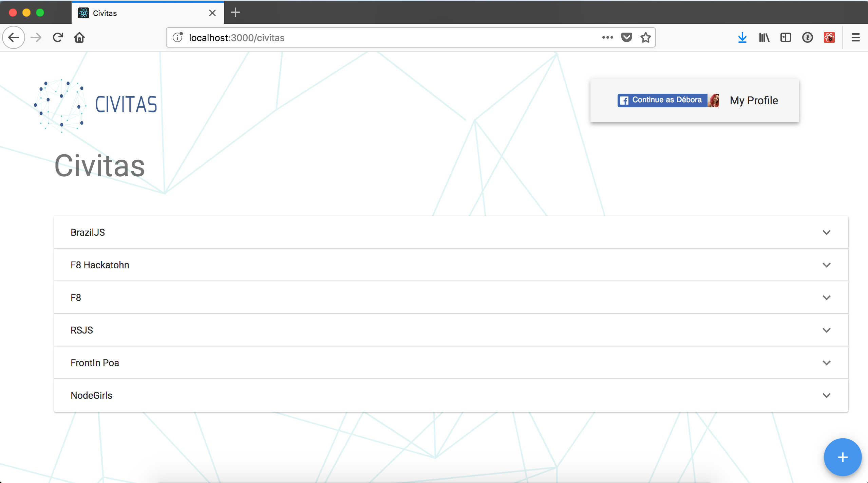Toggle the sidebar view icon
The width and height of the screenshot is (868, 483).
[x=786, y=37]
